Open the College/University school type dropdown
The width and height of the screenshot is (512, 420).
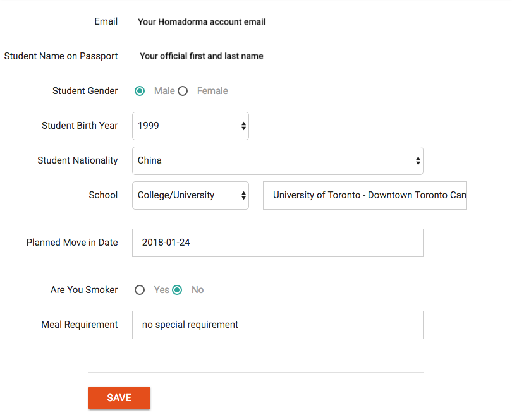(190, 195)
